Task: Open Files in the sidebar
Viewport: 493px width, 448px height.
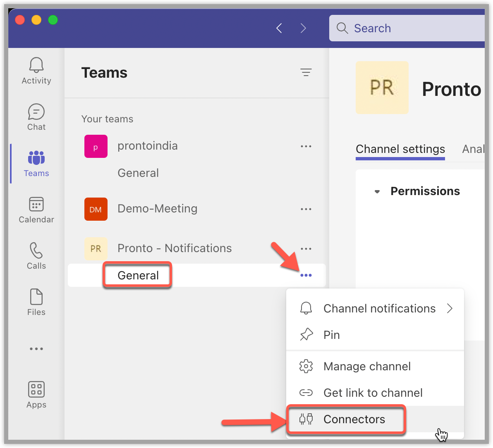Action: (x=36, y=302)
